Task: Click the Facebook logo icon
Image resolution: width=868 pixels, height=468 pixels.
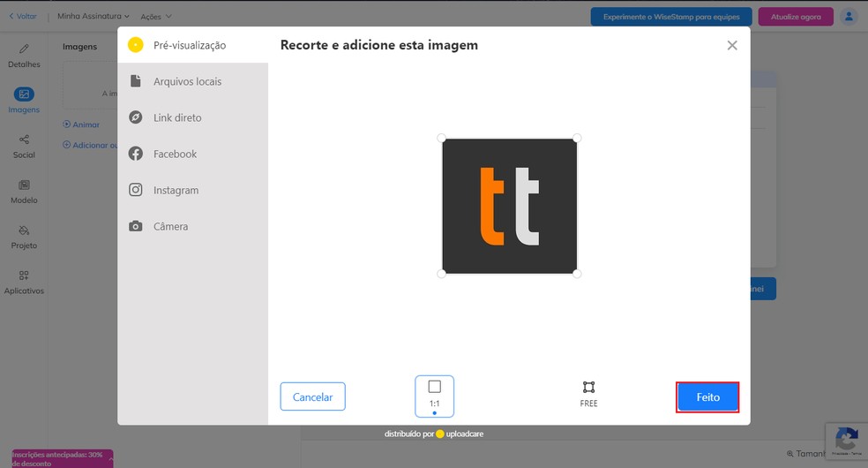Action: (x=136, y=154)
